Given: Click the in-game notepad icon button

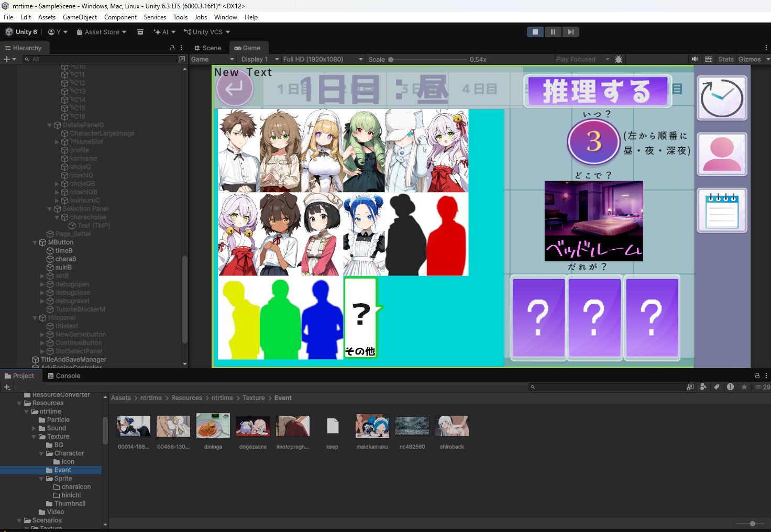Looking at the screenshot, I should (x=722, y=210).
